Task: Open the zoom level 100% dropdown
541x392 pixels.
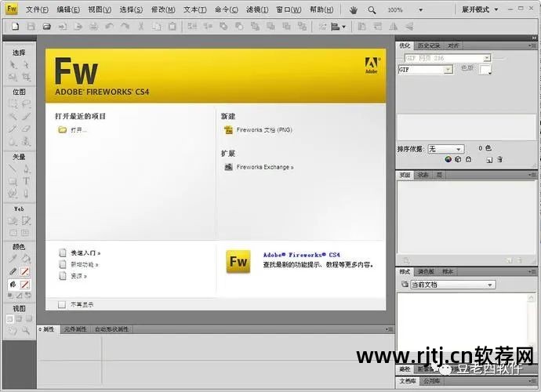Action: click(420, 10)
